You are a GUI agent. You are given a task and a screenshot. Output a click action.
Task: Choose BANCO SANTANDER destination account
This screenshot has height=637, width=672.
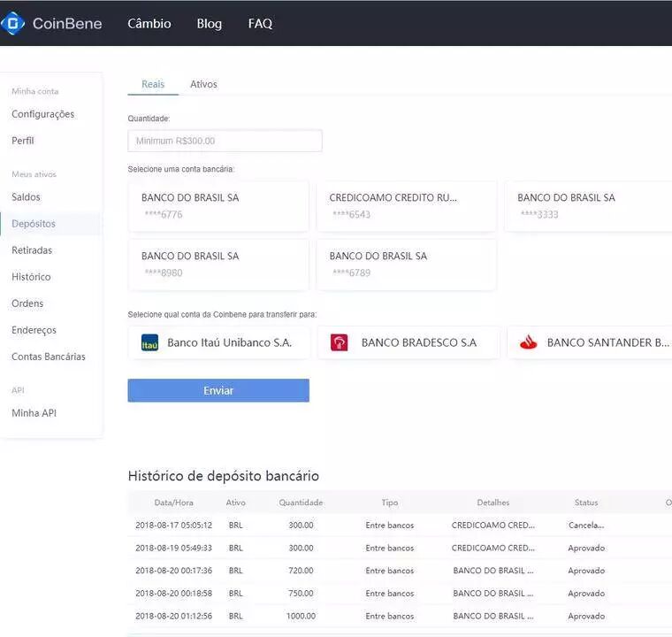tap(590, 342)
